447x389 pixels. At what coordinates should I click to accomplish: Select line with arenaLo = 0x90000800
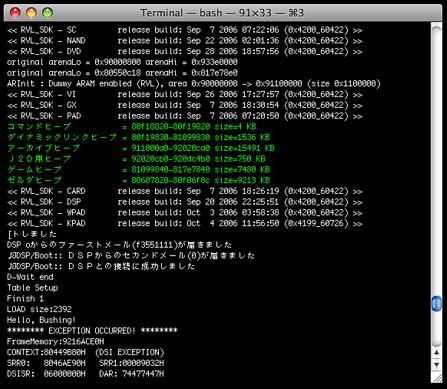122,62
